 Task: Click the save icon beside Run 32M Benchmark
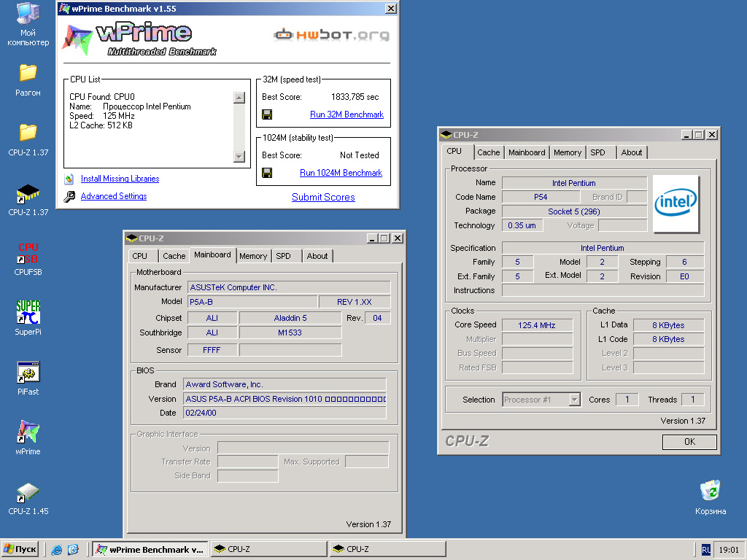pos(267,114)
